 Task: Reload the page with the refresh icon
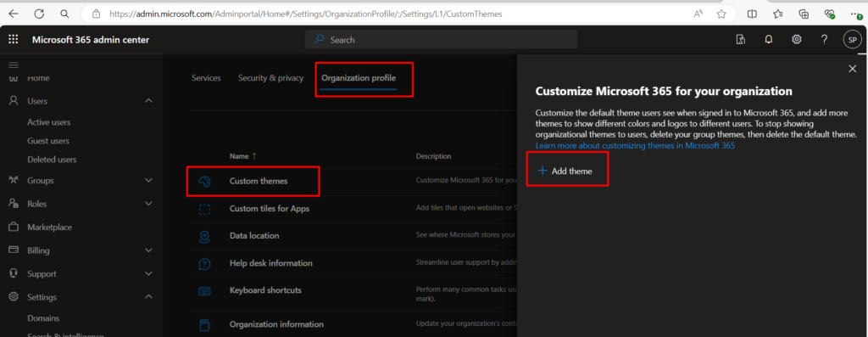click(39, 14)
